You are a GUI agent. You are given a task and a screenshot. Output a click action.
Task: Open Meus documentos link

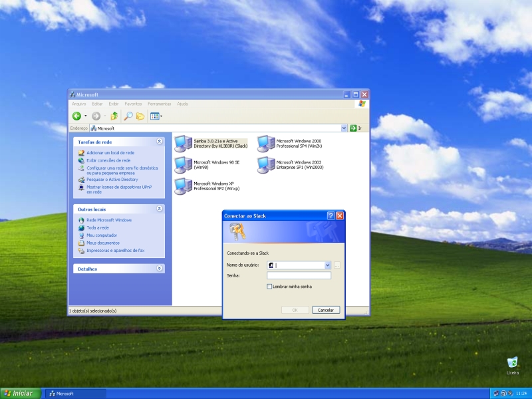pos(103,243)
